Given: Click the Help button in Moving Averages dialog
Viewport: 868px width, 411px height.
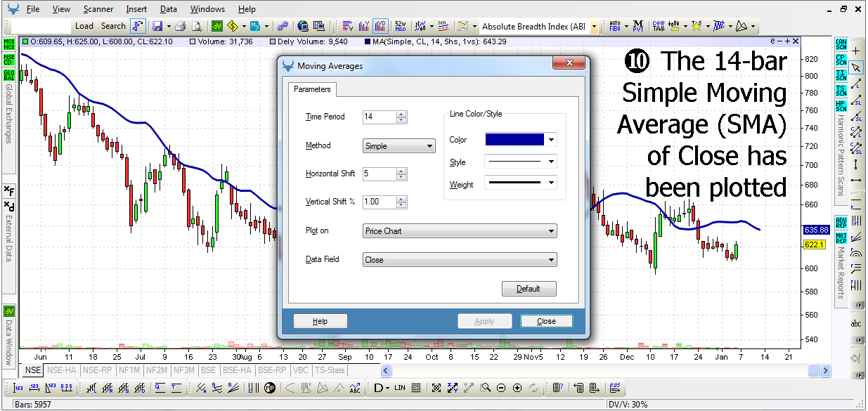Looking at the screenshot, I should 320,321.
